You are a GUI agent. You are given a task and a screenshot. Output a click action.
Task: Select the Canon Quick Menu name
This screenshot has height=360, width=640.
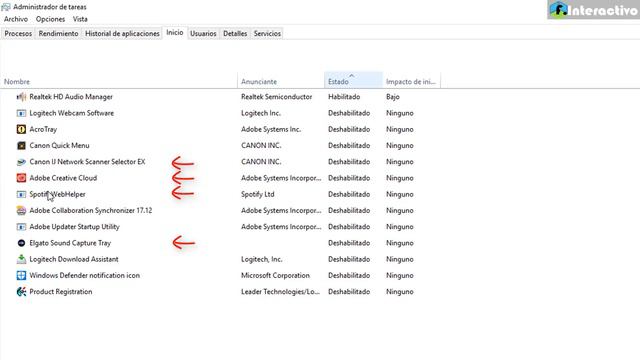[x=59, y=146]
